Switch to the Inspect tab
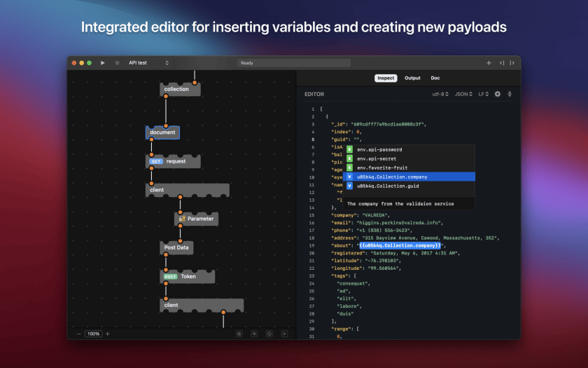Image resolution: width=588 pixels, height=368 pixels. coord(386,78)
